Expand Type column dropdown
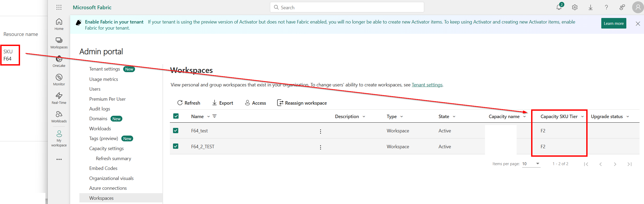Screen dimensions: 644x204 point(402,117)
